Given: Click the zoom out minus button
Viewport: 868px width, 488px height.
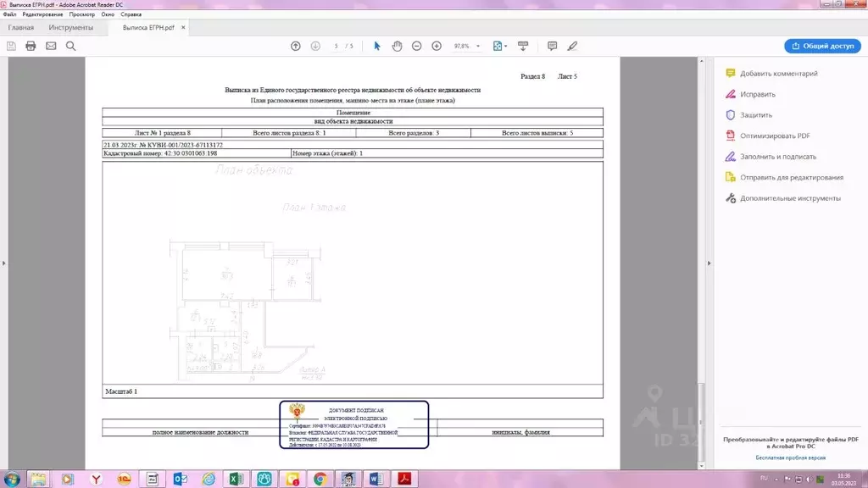Looking at the screenshot, I should point(416,46).
